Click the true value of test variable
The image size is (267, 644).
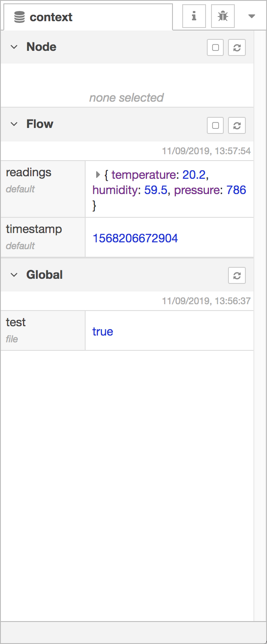[x=103, y=331]
